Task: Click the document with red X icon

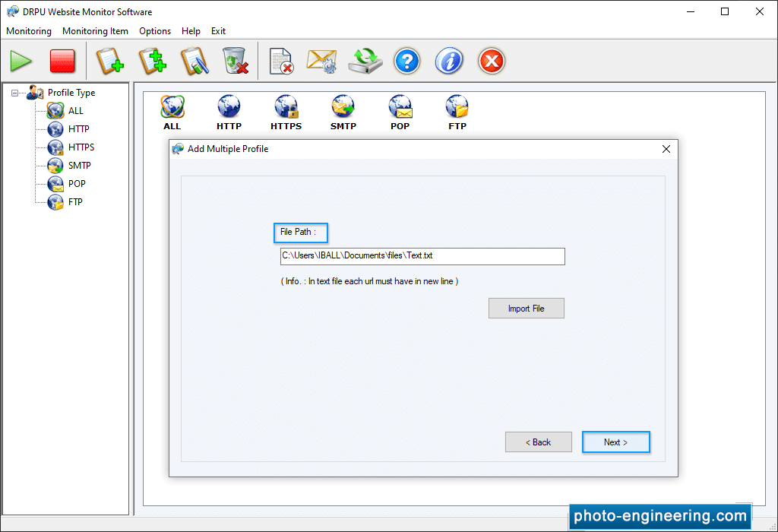Action: [x=281, y=61]
